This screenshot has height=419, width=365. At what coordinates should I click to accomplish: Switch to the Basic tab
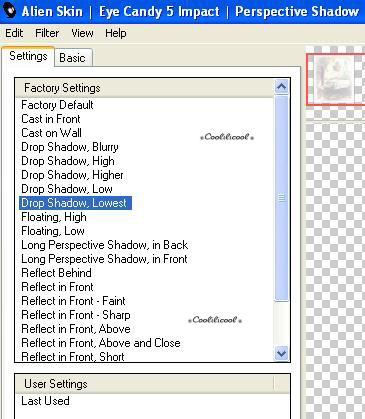[x=72, y=58]
